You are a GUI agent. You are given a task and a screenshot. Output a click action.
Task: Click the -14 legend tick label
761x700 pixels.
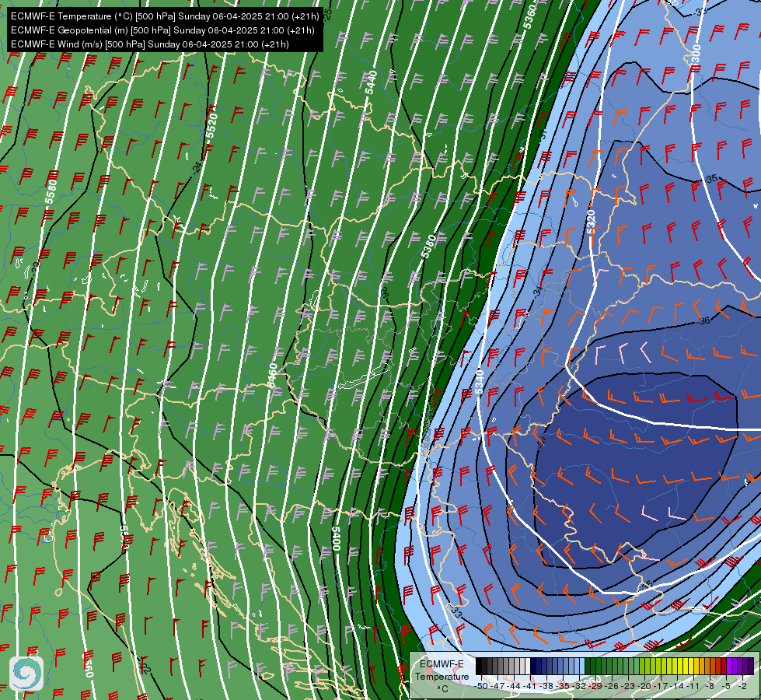(x=676, y=686)
